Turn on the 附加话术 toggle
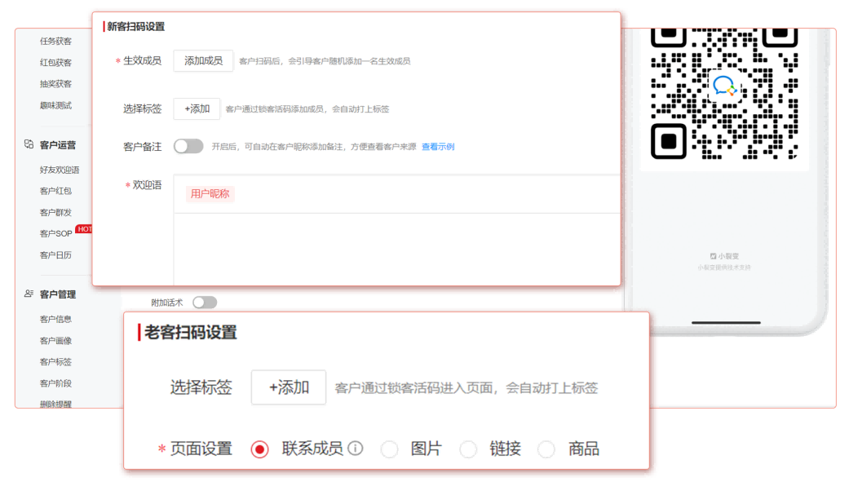The image size is (849, 504). (x=205, y=303)
